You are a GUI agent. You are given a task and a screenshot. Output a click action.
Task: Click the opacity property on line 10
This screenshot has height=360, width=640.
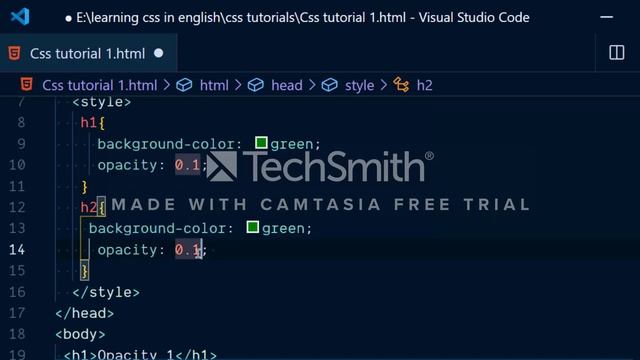coord(127,165)
